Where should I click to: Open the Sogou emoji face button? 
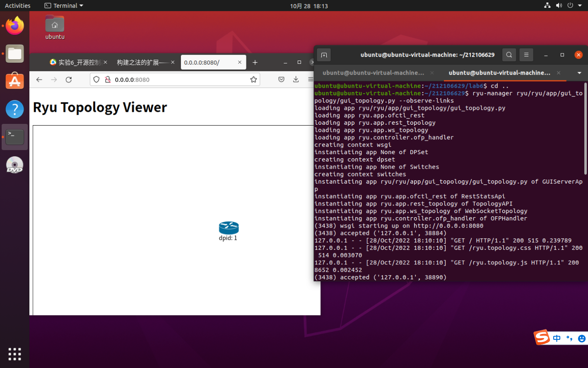pos(582,339)
